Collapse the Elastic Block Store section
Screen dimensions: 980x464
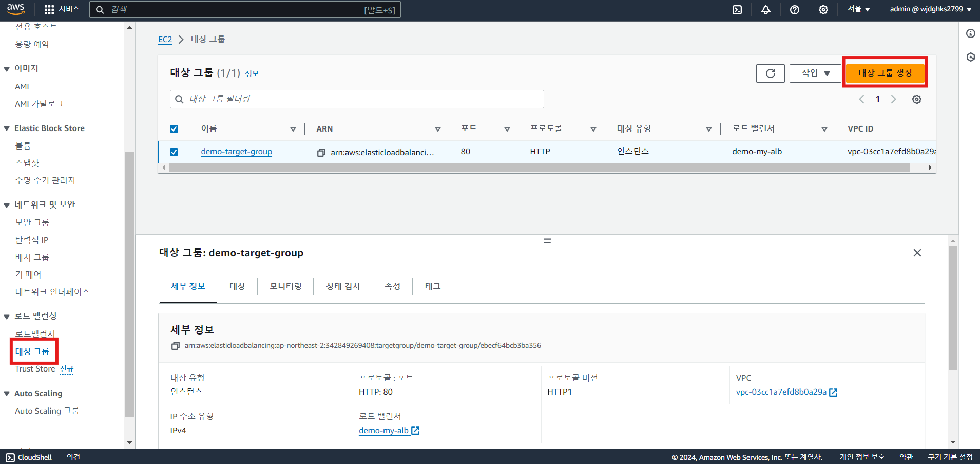point(7,128)
